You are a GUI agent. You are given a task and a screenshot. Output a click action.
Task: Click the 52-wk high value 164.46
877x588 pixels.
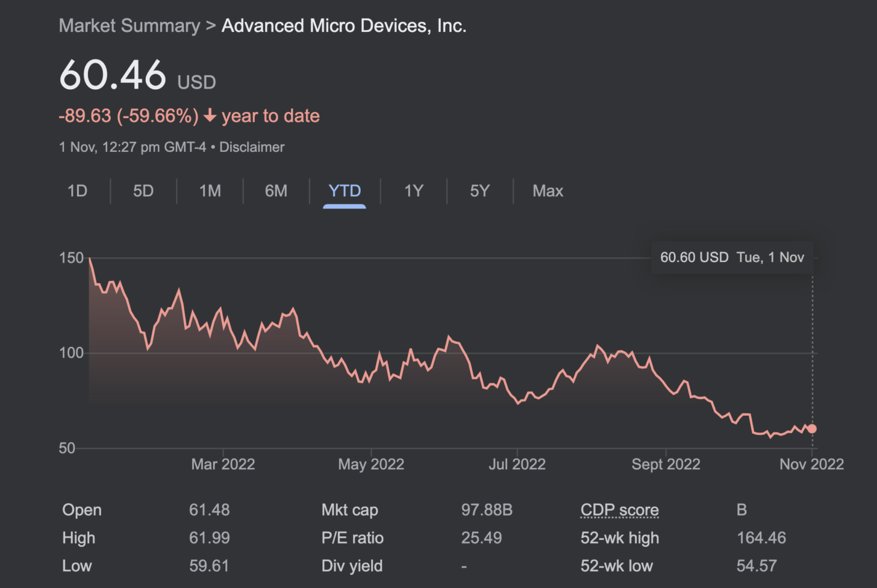(761, 538)
